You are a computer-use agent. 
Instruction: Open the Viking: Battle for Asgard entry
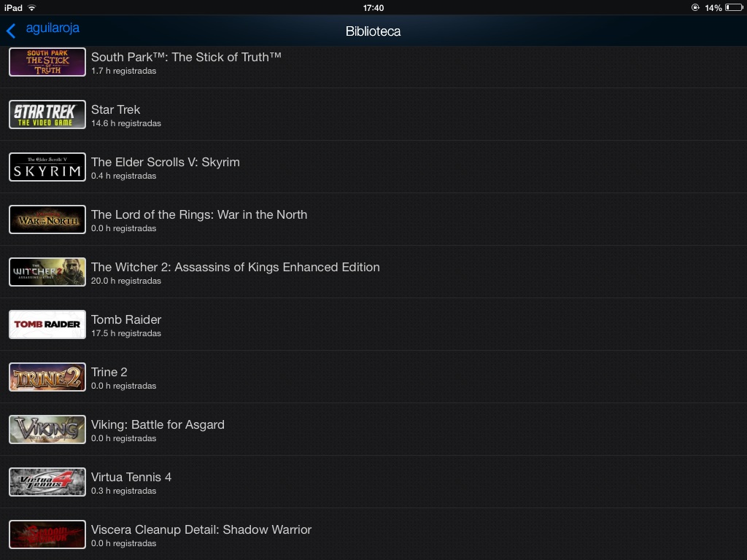coord(373,429)
